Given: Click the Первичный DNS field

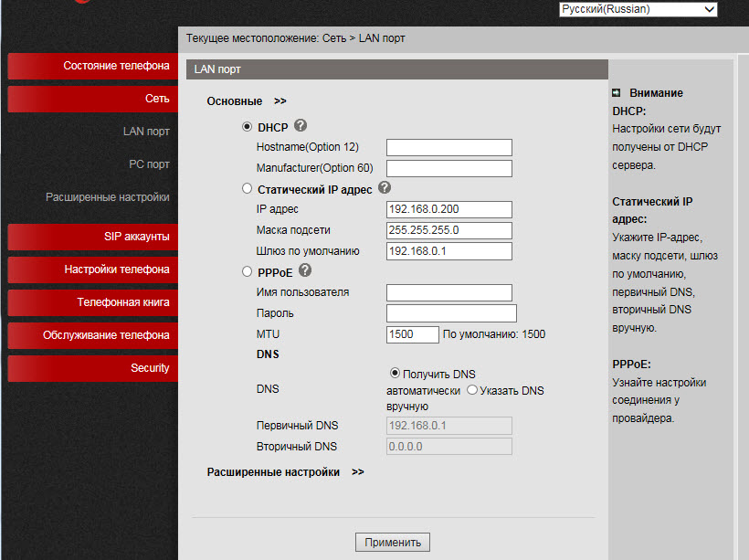Looking at the screenshot, I should pos(449,426).
